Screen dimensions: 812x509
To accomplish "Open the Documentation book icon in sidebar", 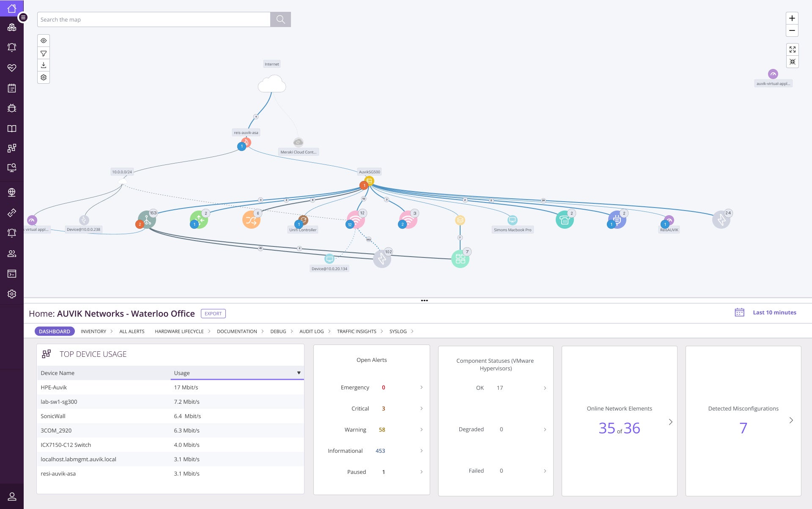I will [x=12, y=129].
